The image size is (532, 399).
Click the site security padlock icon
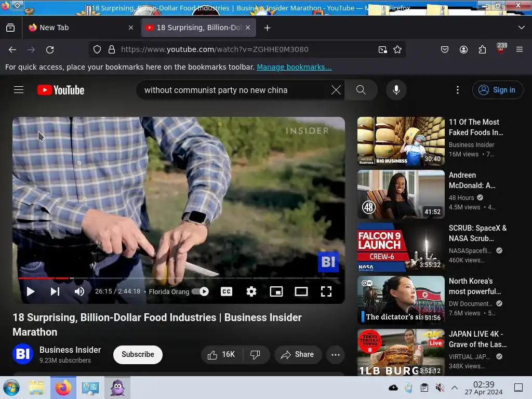pyautogui.click(x=112, y=49)
